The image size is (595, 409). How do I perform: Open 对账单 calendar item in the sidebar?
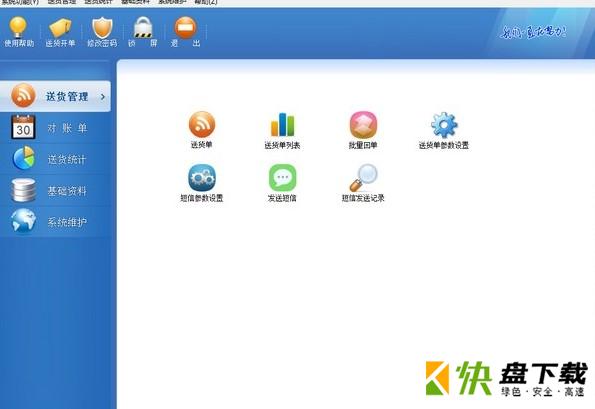[55, 128]
